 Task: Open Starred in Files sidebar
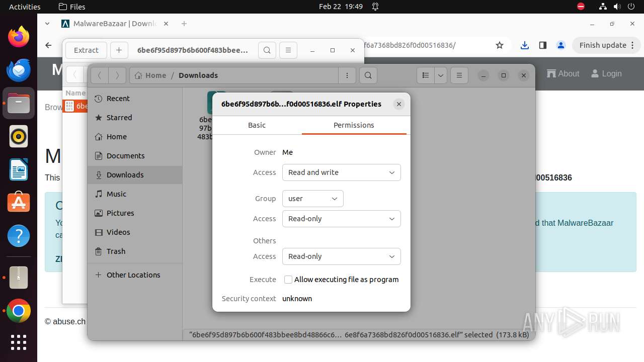click(135, 118)
